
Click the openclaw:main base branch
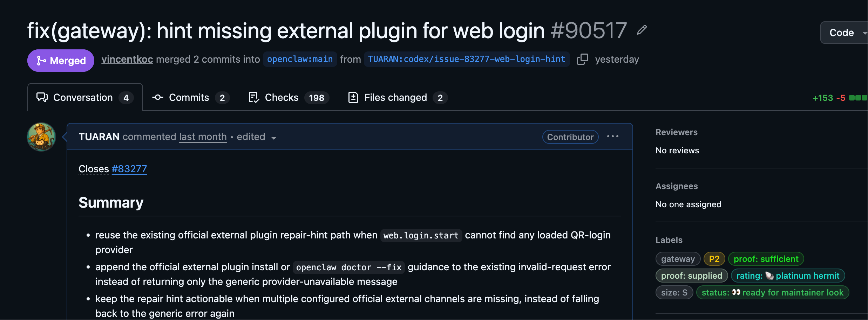[x=300, y=59]
